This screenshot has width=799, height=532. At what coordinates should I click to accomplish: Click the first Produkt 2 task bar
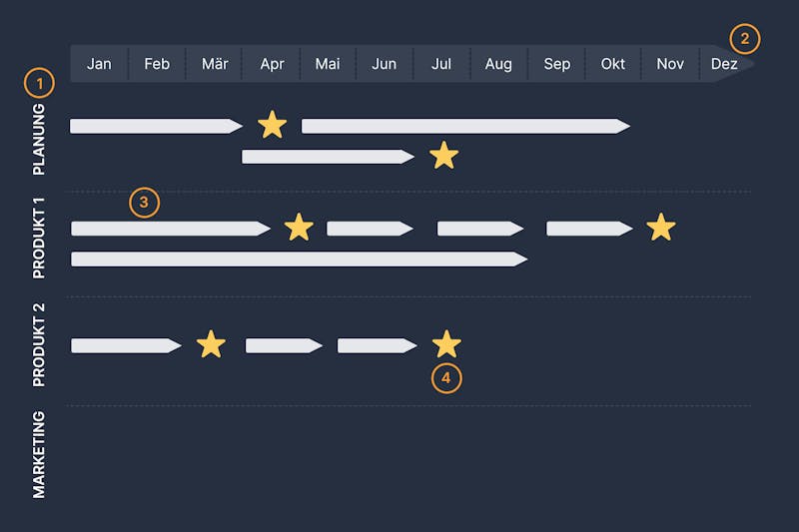tap(126, 345)
